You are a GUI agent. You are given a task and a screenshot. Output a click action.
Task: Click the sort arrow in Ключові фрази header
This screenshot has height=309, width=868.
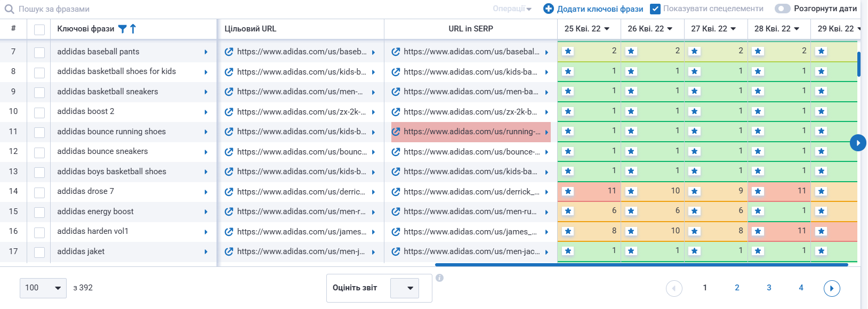click(x=133, y=29)
